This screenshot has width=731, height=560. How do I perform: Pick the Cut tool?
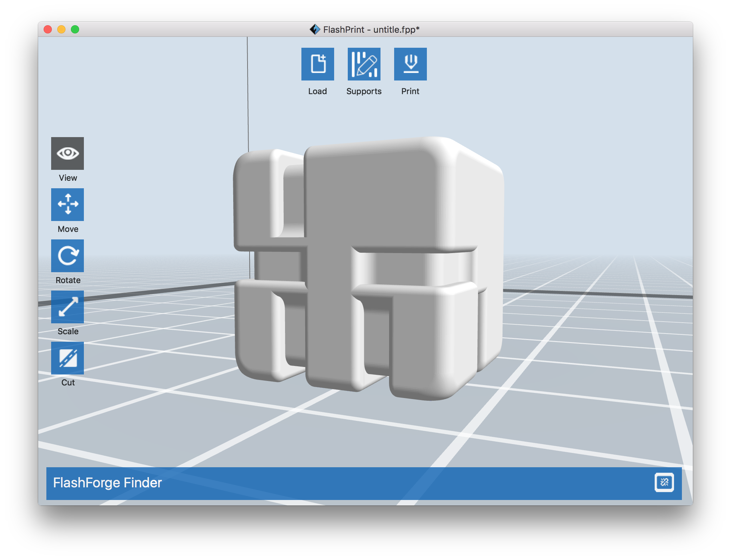coord(68,358)
